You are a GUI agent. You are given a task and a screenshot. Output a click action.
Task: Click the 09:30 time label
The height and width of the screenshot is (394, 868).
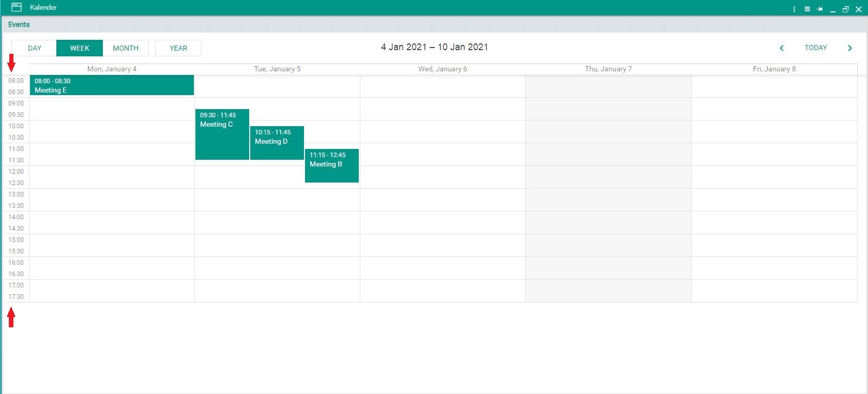point(16,115)
